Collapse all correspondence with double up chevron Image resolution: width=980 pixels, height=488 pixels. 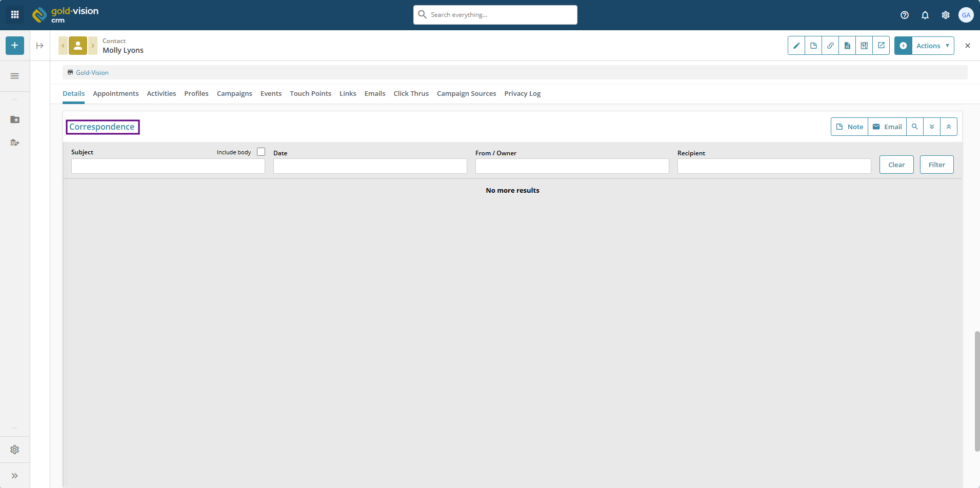pos(949,127)
